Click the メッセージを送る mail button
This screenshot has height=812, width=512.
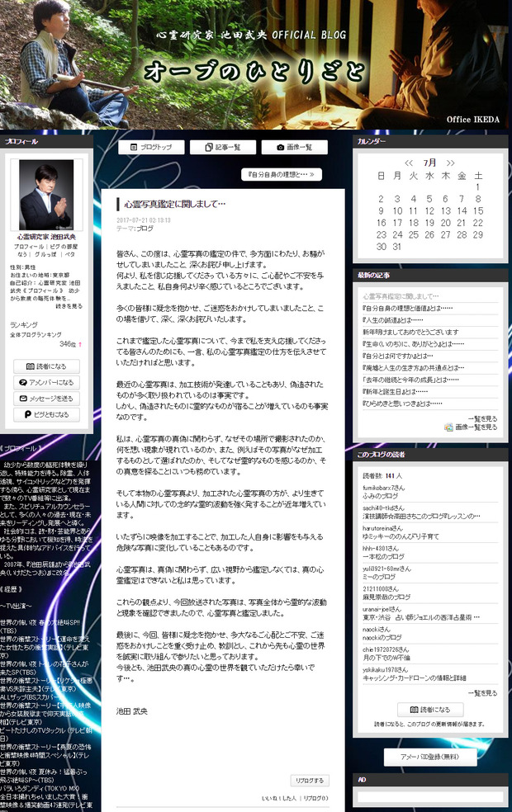point(46,399)
